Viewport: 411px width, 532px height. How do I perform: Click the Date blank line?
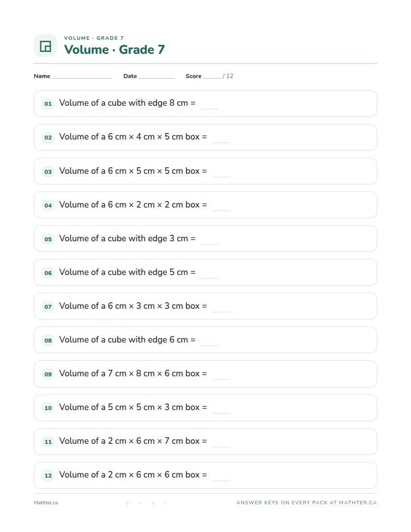click(x=156, y=78)
